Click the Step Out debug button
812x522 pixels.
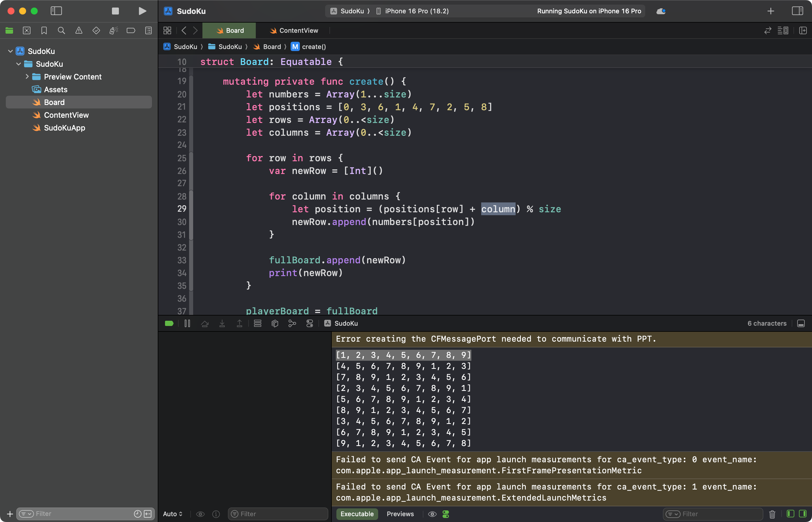click(239, 323)
